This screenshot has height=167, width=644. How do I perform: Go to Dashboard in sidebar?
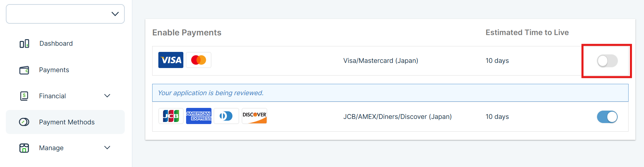[56, 44]
